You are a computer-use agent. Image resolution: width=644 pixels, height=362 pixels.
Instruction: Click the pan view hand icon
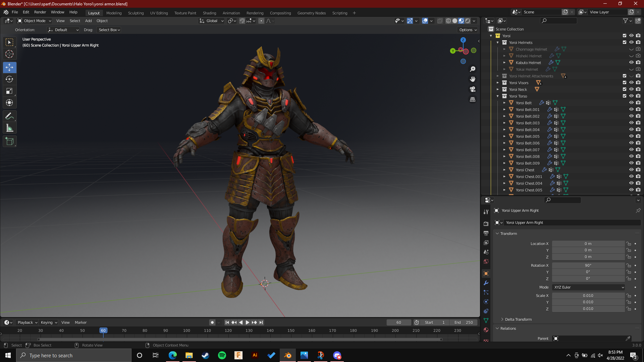click(x=473, y=79)
